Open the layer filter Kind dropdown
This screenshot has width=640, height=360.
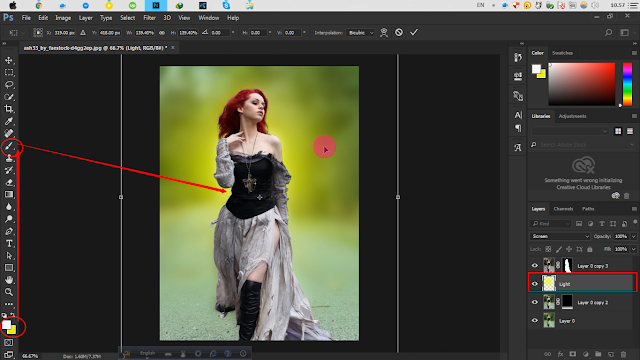tap(551, 224)
